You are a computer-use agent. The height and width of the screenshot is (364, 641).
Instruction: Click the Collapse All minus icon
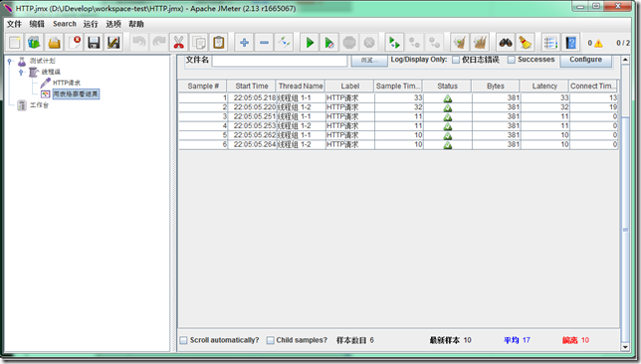coord(264,43)
